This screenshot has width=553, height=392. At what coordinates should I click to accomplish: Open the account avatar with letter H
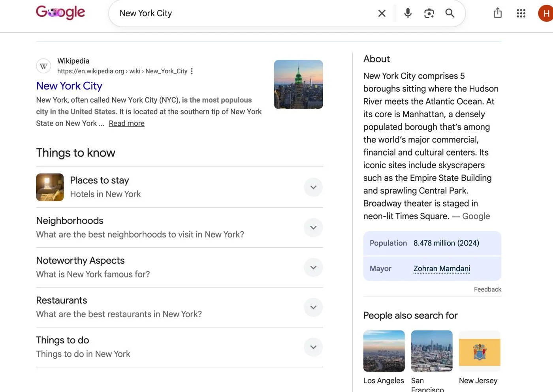[x=546, y=13]
